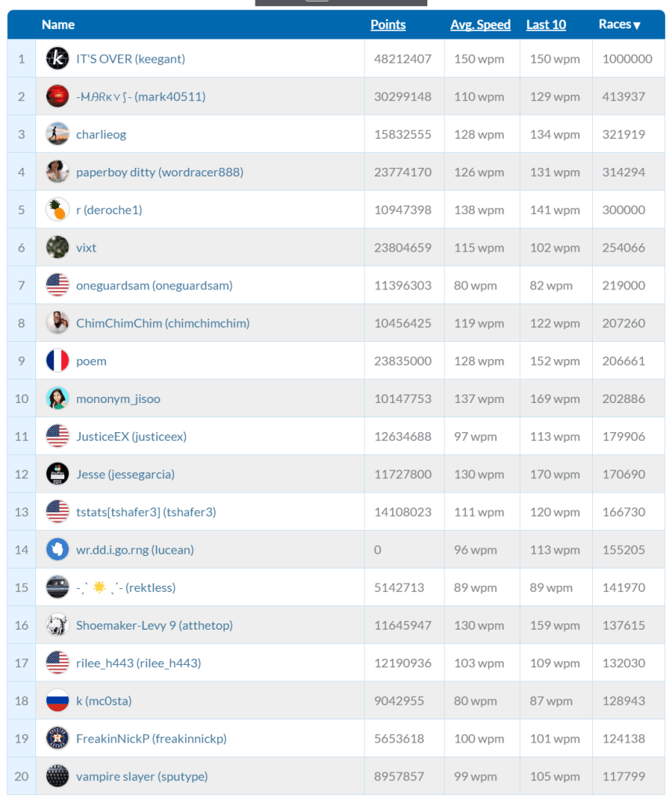Click the red avatar for mark40511
Image resolution: width=672 pixels, height=803 pixels.
[57, 96]
